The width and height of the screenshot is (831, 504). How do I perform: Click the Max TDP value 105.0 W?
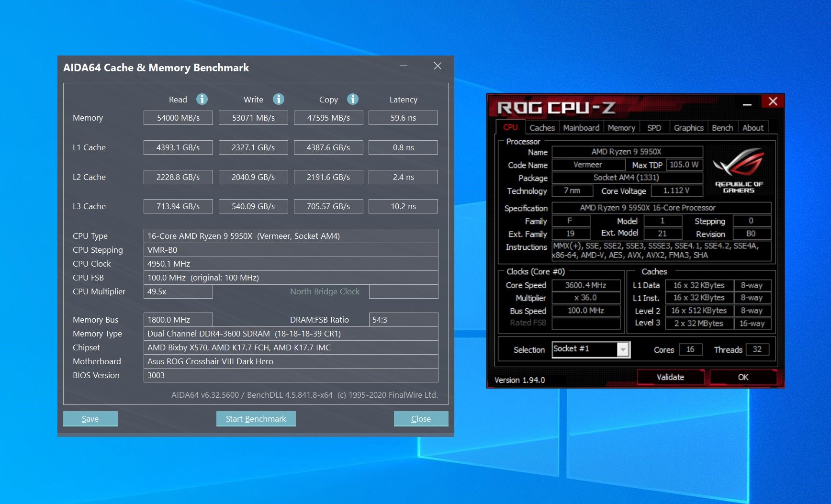click(x=684, y=165)
